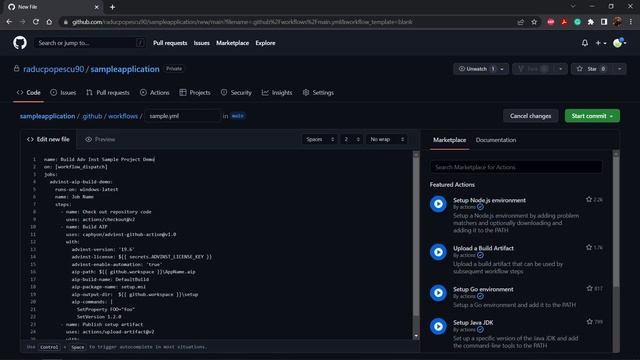Toggle the browser side panel icon
The width and height of the screenshot is (640, 360).
[x=604, y=22]
